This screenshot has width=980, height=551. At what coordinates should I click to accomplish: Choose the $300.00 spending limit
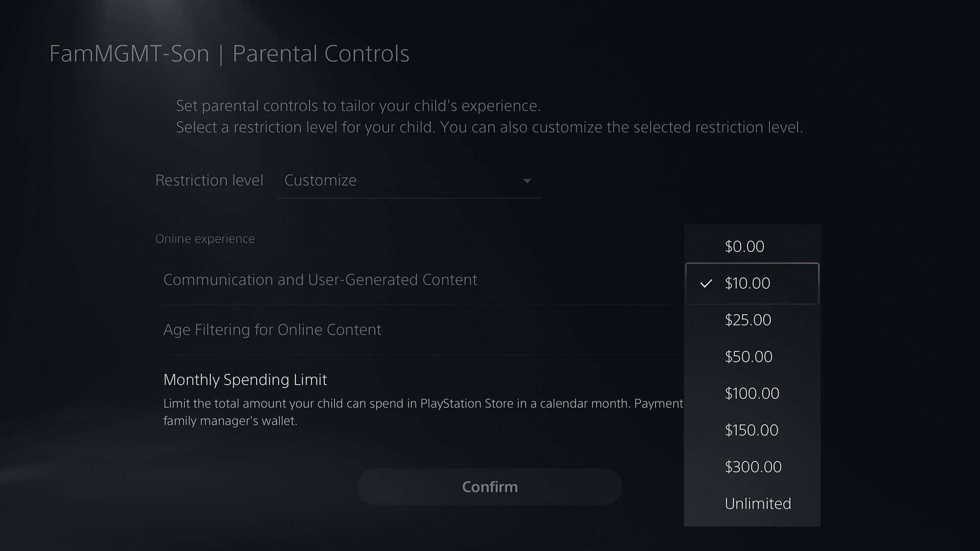753,467
